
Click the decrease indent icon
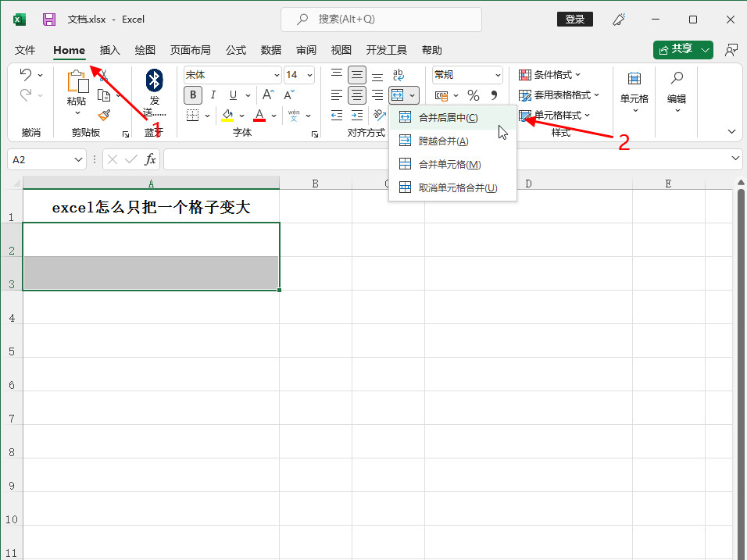[x=337, y=116]
